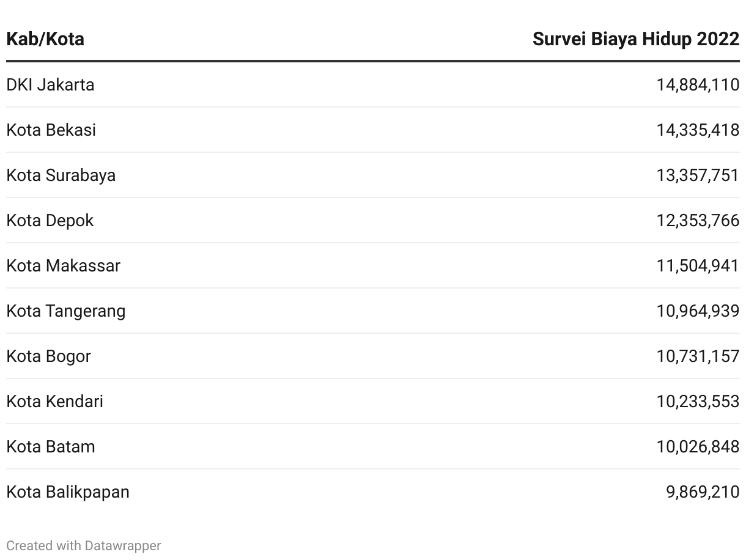Select the Kota Makassar row label

(63, 265)
